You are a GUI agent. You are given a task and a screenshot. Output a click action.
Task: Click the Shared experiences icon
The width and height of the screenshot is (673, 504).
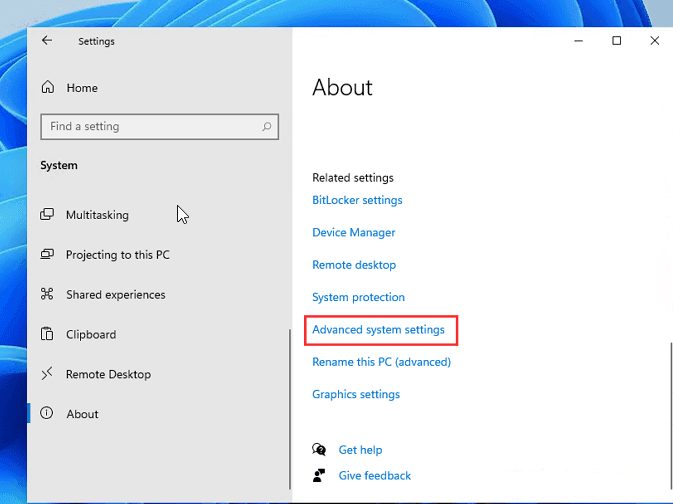click(47, 295)
